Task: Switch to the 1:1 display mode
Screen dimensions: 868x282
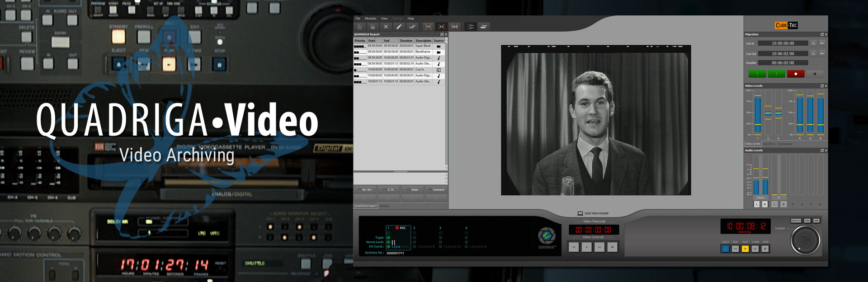Action: pos(428,27)
